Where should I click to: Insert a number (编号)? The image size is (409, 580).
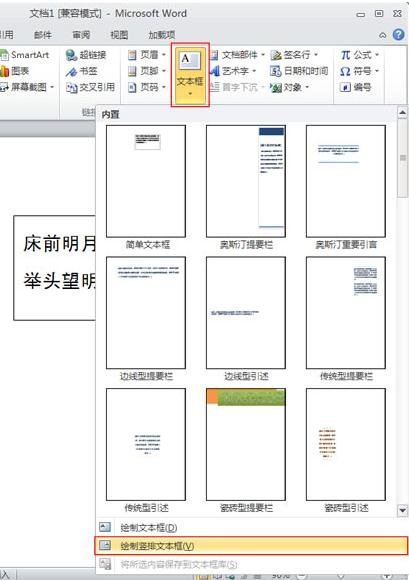point(355,87)
